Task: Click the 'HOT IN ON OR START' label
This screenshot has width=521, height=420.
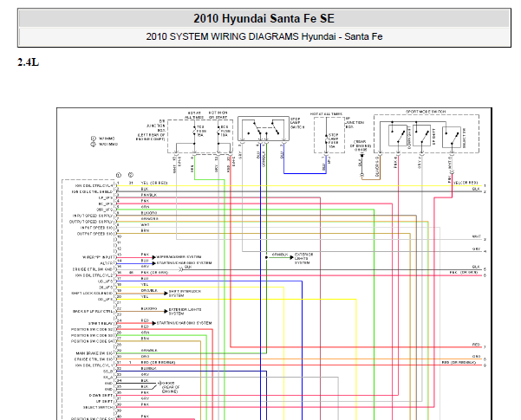Action: pyautogui.click(x=218, y=115)
